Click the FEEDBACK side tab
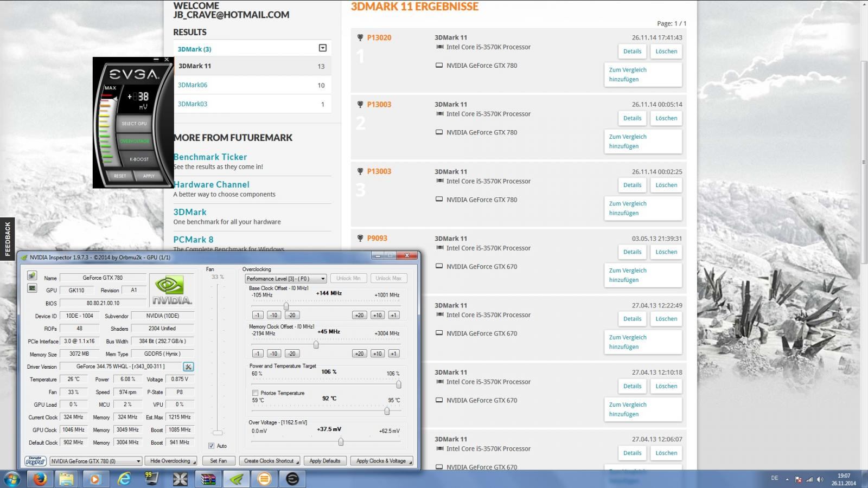 pos(7,239)
